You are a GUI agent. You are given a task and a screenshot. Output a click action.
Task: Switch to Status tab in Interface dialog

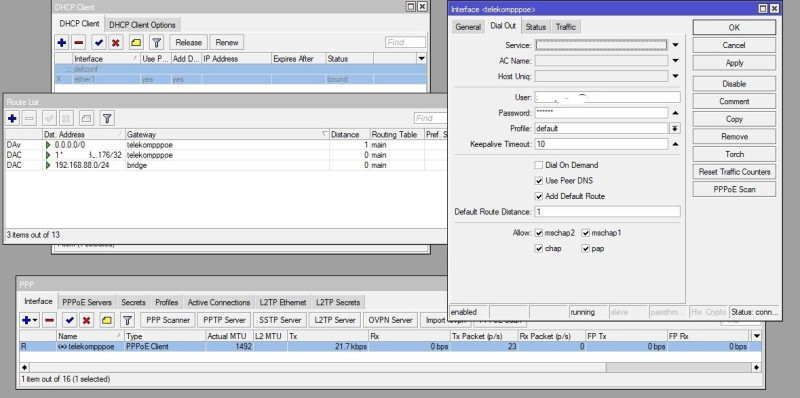point(536,27)
